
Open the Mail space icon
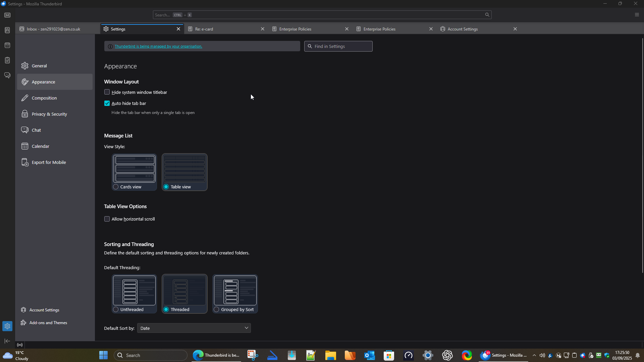(7, 15)
